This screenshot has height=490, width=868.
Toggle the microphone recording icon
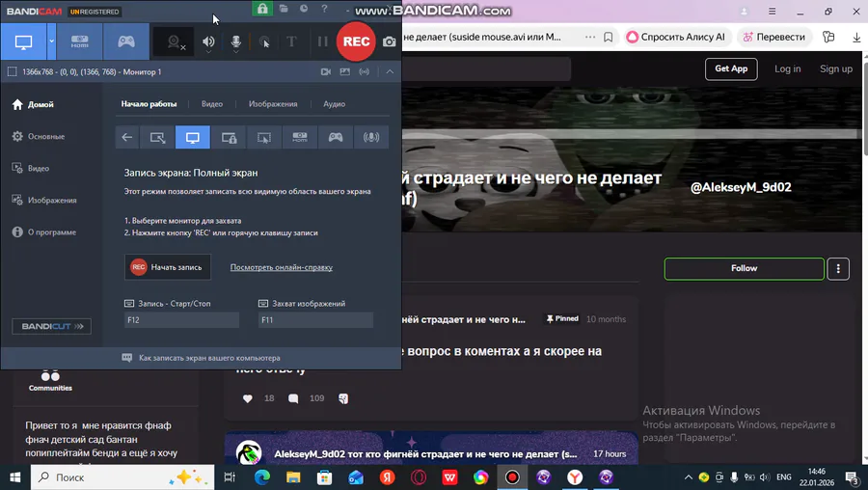pos(236,41)
